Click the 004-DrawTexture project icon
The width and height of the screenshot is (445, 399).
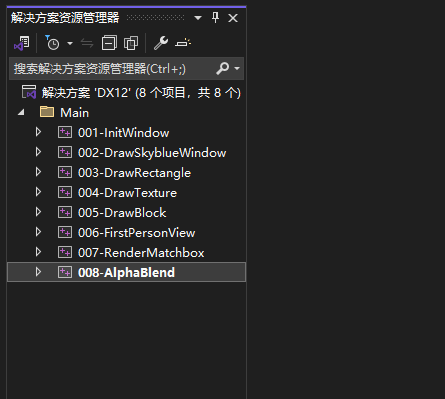[x=65, y=192]
